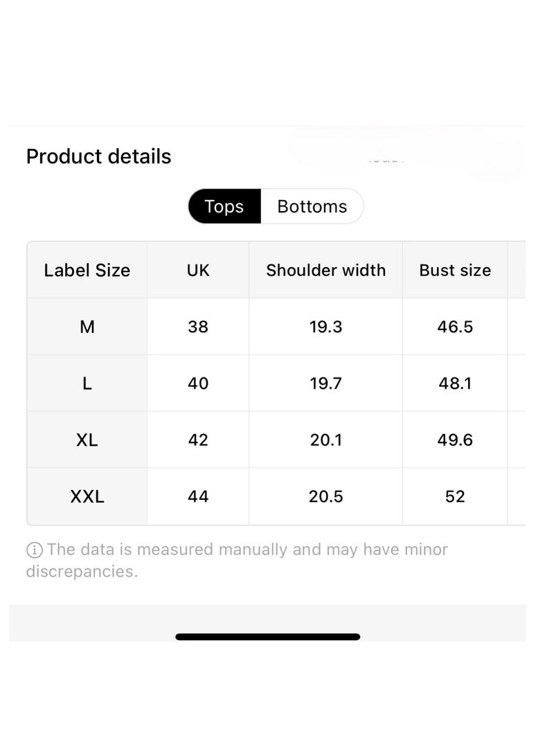Screen dimensions: 554x756
Task: Click the UK column header
Action: (x=198, y=270)
